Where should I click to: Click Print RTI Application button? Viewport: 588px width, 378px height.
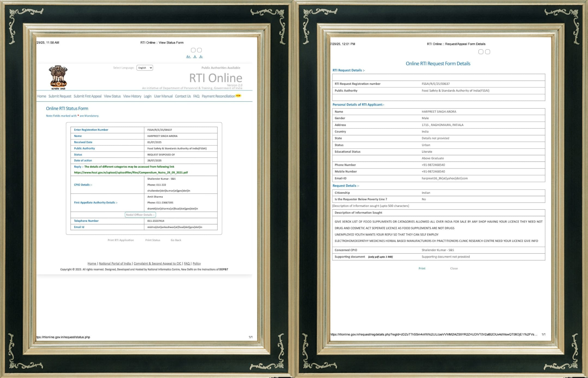121,240
